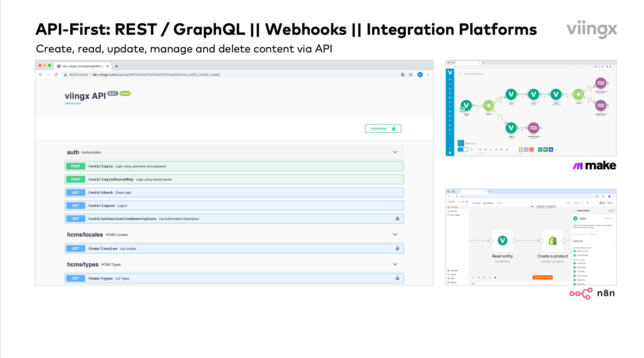Bookmark the viingx API page with star
The height and width of the screenshot is (358, 644).
(x=411, y=75)
